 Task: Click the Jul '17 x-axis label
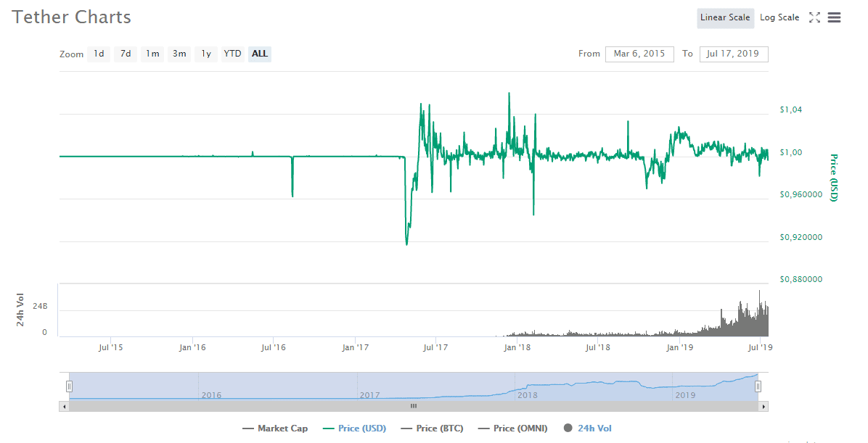point(435,347)
